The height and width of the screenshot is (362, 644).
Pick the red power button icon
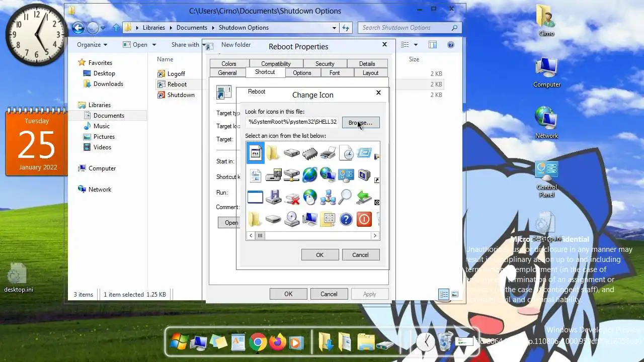(x=364, y=219)
